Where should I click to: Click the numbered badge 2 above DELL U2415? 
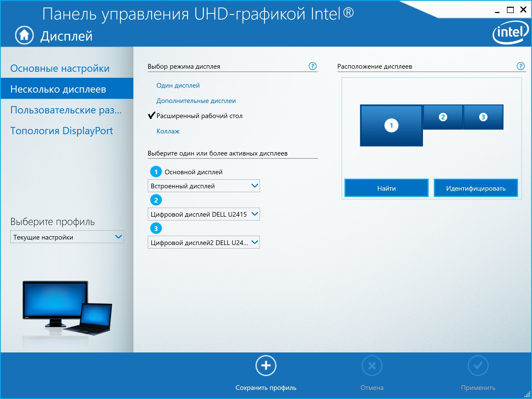(156, 200)
